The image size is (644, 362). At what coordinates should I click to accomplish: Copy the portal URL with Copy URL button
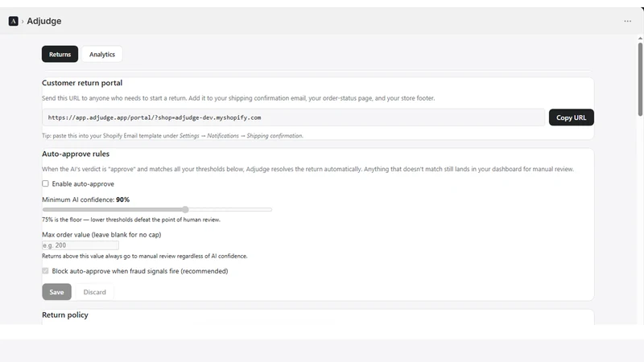point(572,117)
